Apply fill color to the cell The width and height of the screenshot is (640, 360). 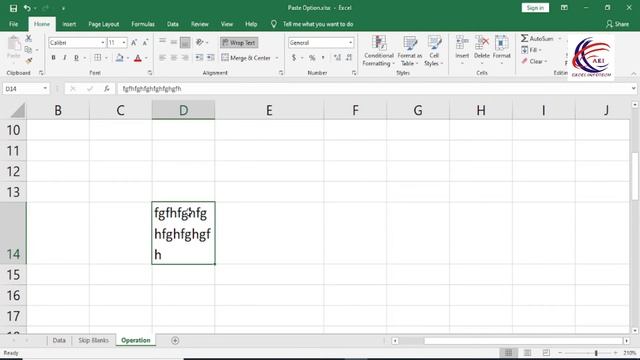120,58
